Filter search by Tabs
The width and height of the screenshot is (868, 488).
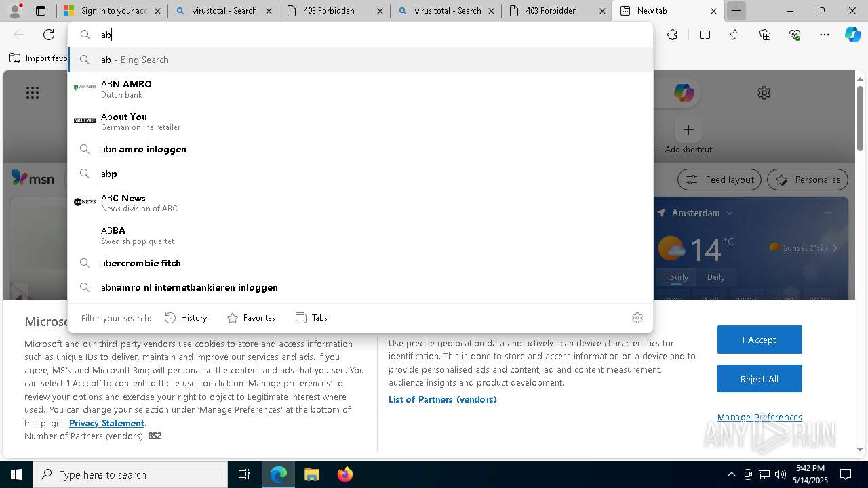[311, 317]
